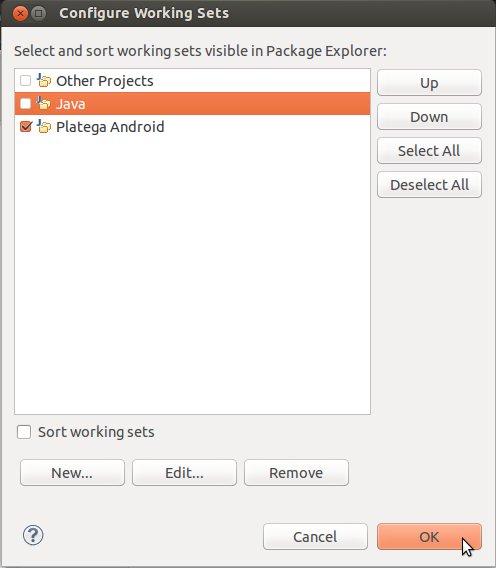Click the Deselect All button
The width and height of the screenshot is (496, 568).
429,185
